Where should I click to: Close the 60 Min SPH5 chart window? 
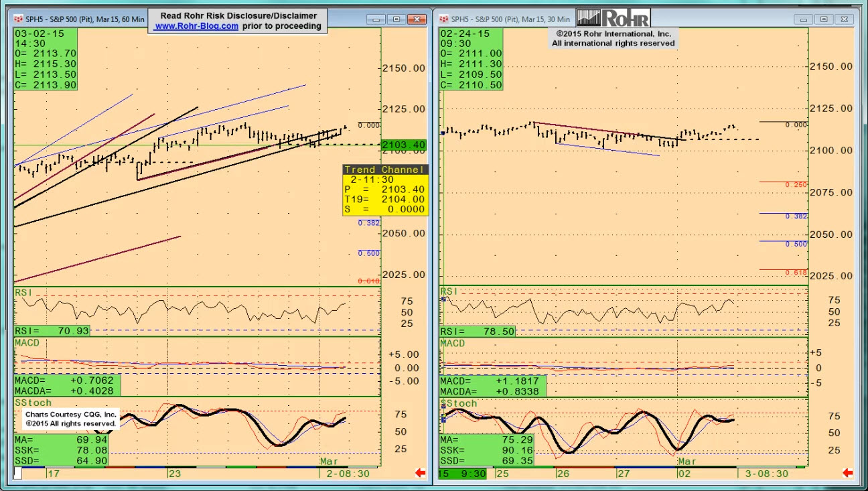[x=418, y=19]
